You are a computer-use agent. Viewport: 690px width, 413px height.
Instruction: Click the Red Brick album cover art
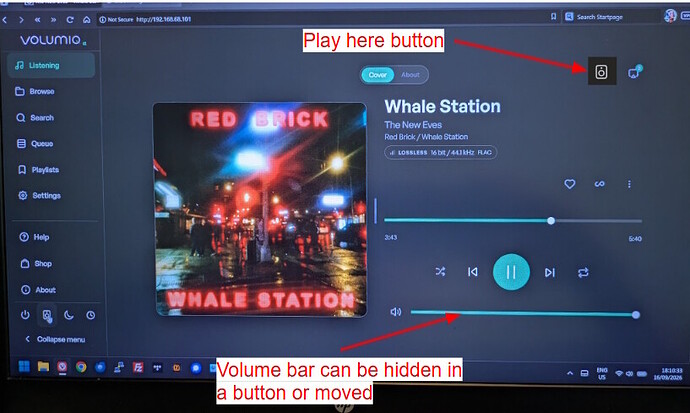point(261,209)
